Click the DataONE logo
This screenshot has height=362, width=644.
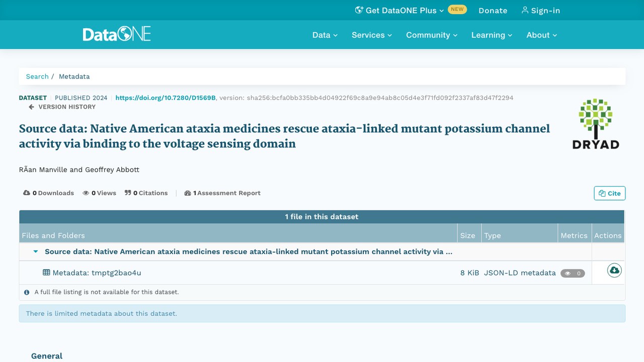click(117, 34)
